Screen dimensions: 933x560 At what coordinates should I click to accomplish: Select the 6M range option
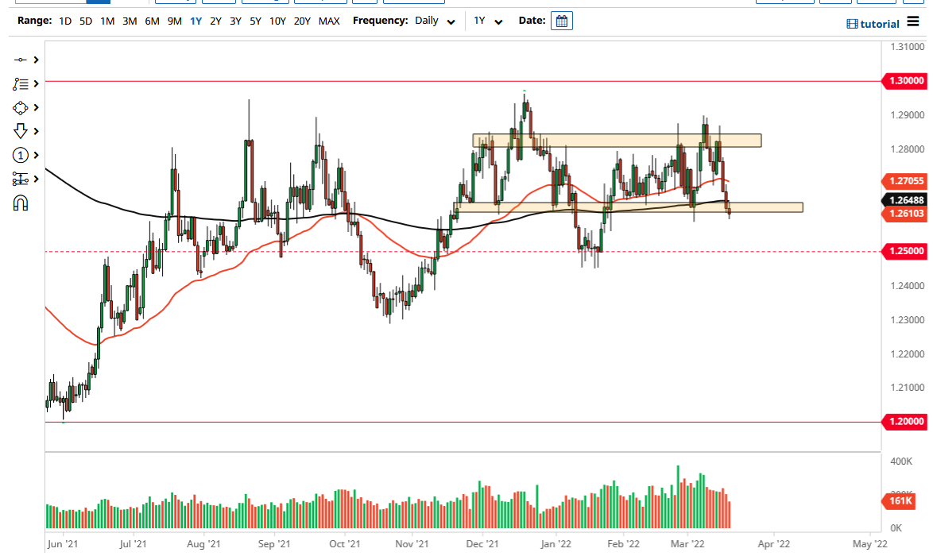153,21
